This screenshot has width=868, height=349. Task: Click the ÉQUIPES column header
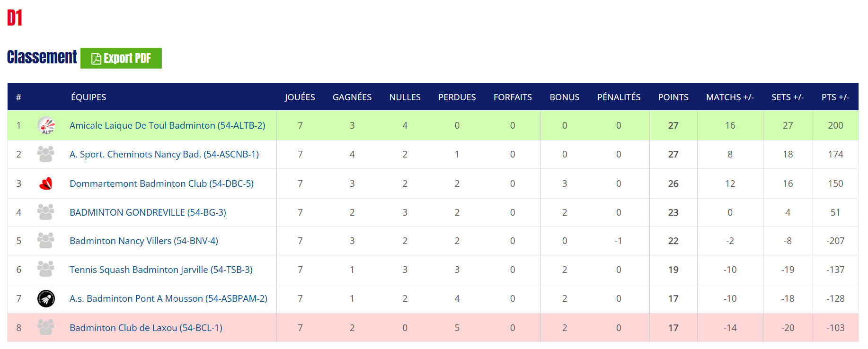pyautogui.click(x=89, y=97)
